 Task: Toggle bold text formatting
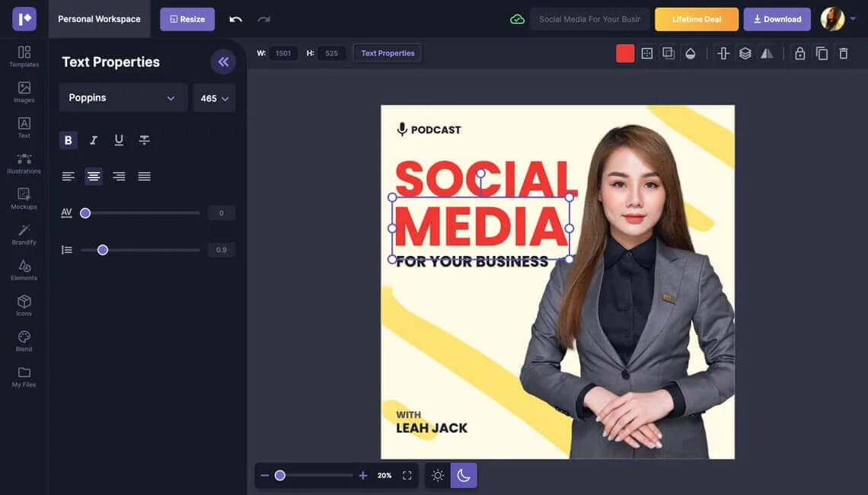[68, 140]
